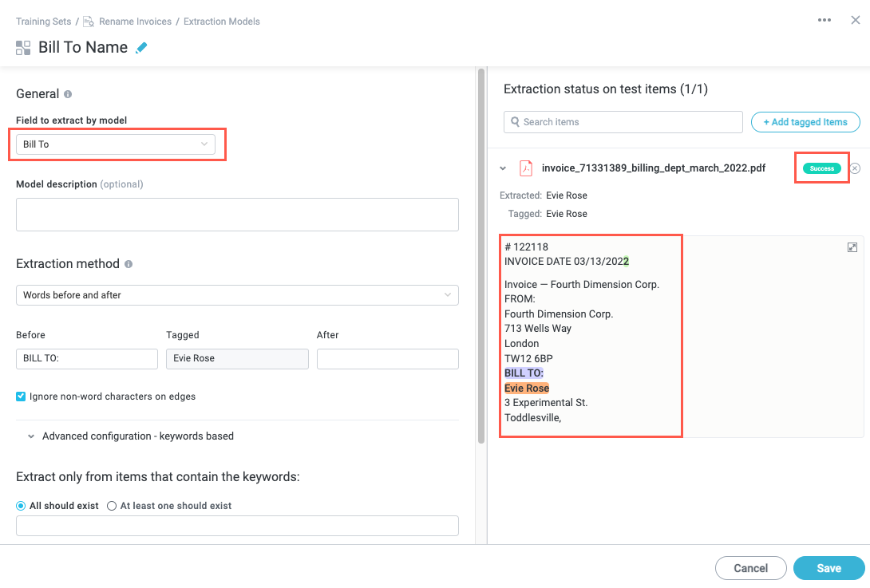Open the Field to extract by model dropdown
870x588 pixels.
point(116,144)
